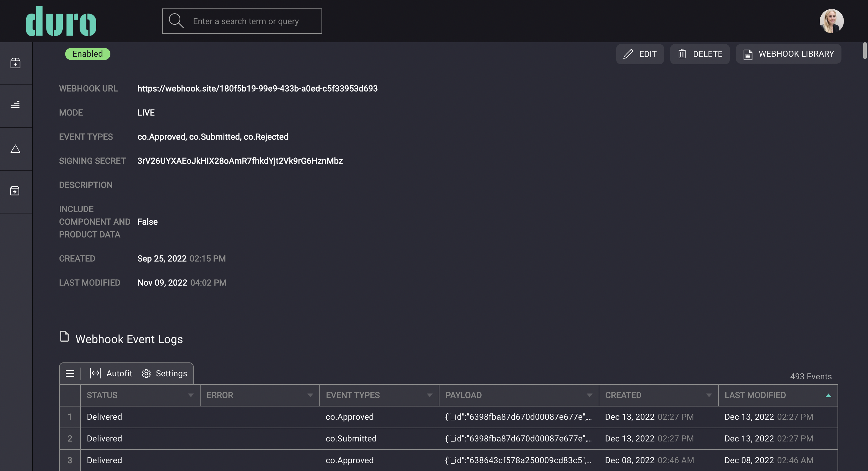Click the triangle release icon in sidebar
Screen dimensions: 868x471
pyautogui.click(x=15, y=148)
